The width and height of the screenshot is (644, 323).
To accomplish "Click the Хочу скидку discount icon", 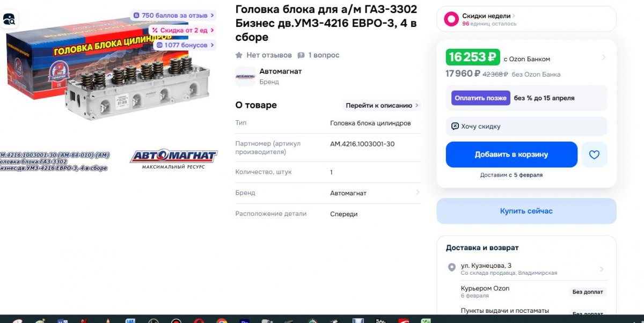I will pos(455,126).
